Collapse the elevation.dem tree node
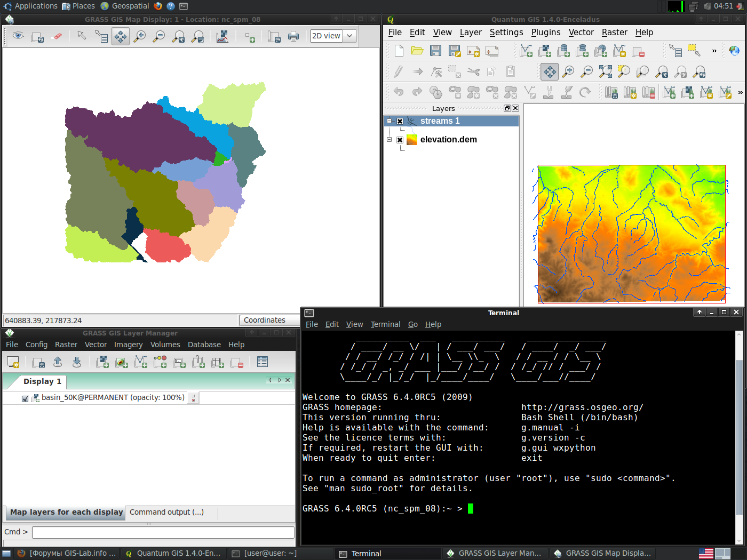747x560 pixels. point(390,140)
